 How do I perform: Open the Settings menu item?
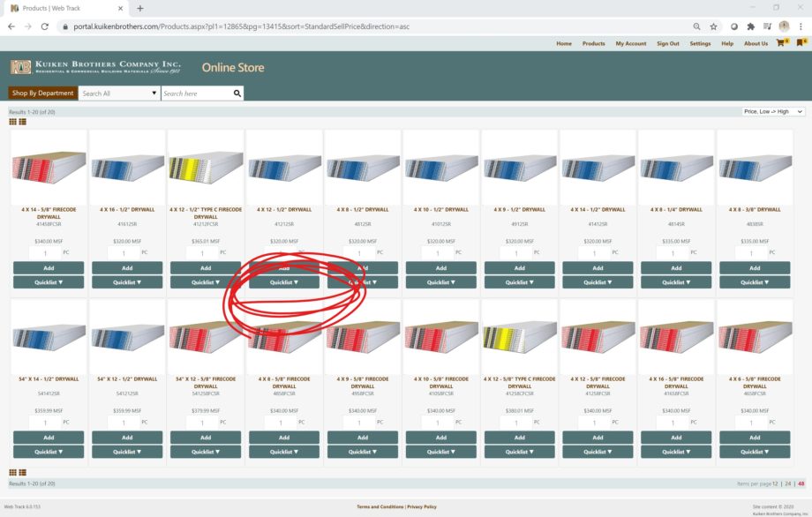(700, 43)
